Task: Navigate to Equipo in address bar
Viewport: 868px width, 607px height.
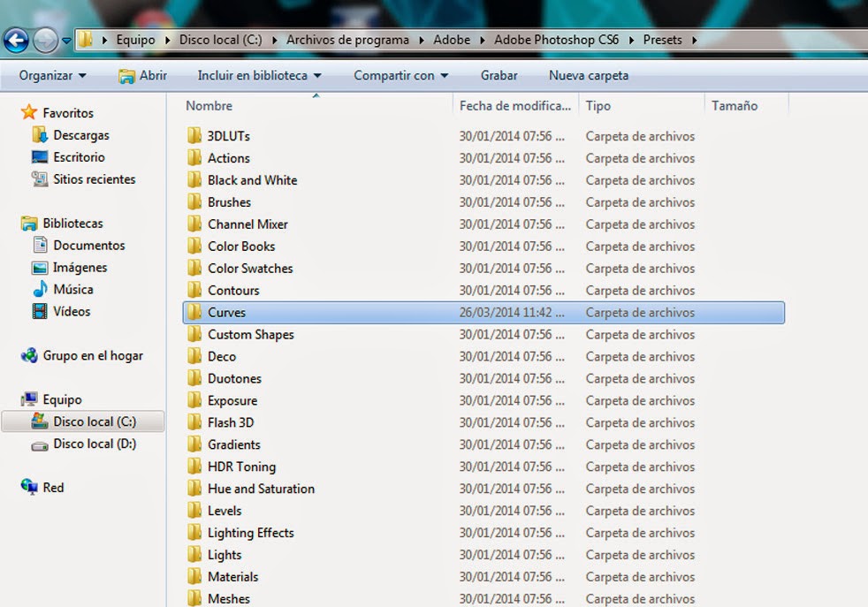Action: (135, 40)
